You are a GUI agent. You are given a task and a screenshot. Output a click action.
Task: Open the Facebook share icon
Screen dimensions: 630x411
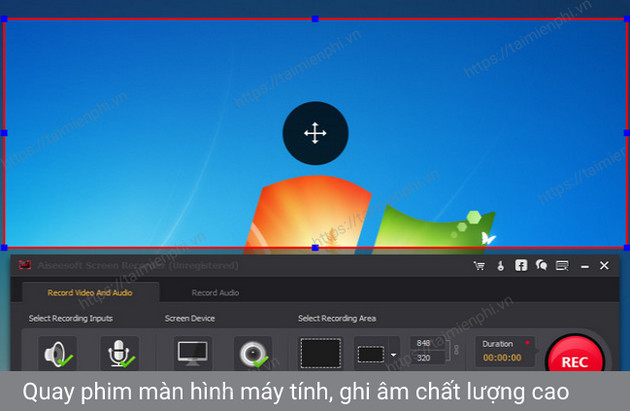(x=521, y=265)
